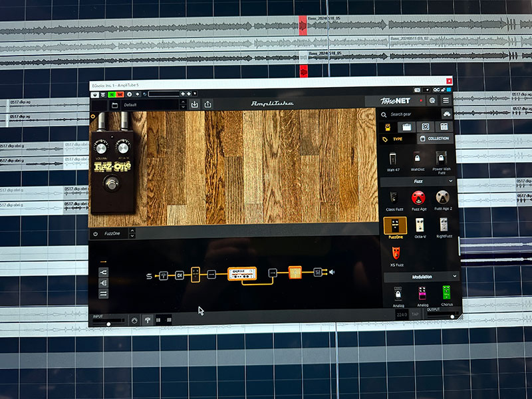Click the binoculars browse icon
532x399 pixels.
447,114
